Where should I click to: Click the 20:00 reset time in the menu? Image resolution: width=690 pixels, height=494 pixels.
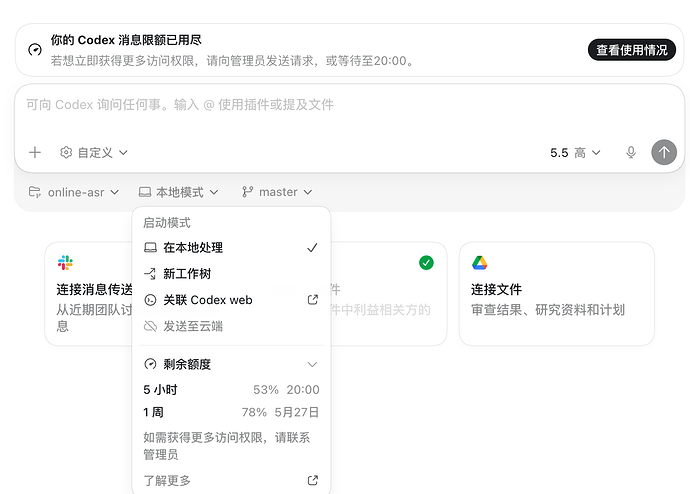pos(303,390)
